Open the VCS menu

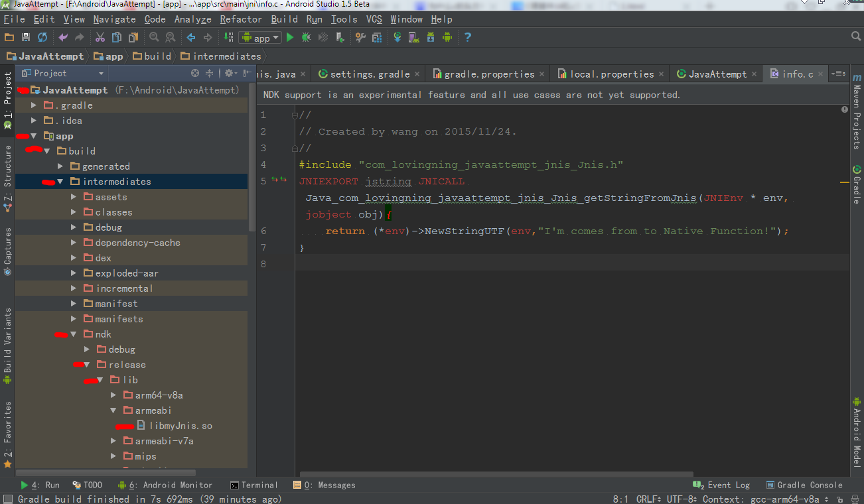tap(374, 19)
